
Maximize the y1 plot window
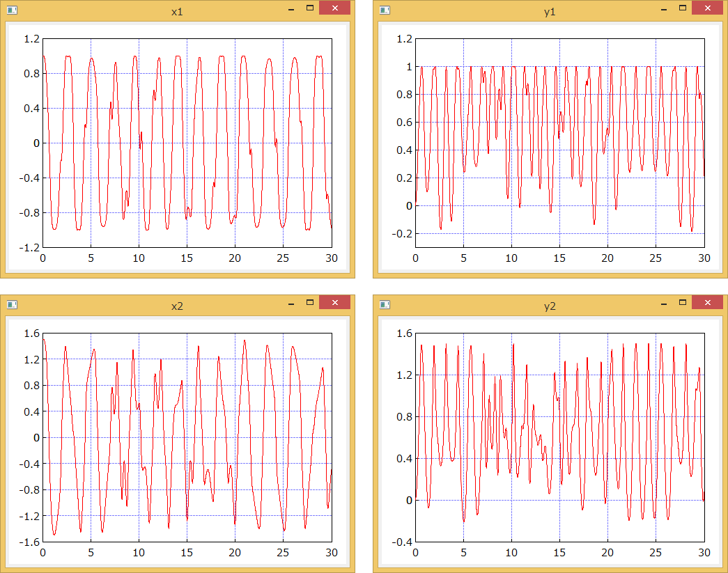pyautogui.click(x=682, y=9)
